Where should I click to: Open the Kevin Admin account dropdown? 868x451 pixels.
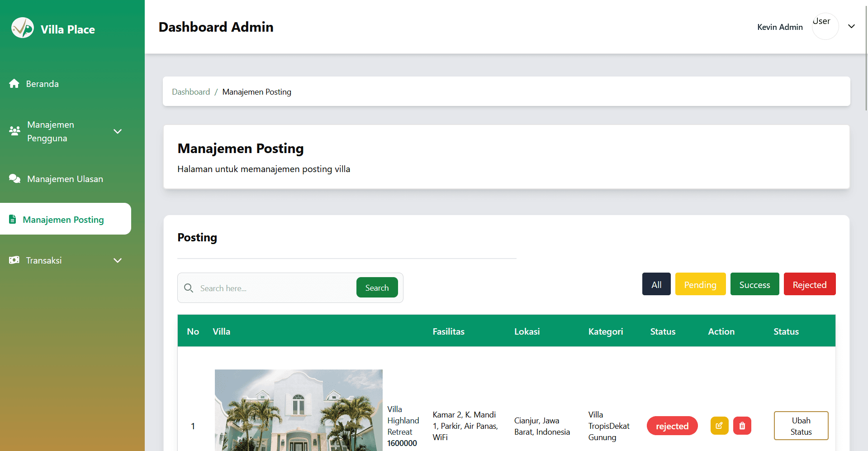pos(851,26)
